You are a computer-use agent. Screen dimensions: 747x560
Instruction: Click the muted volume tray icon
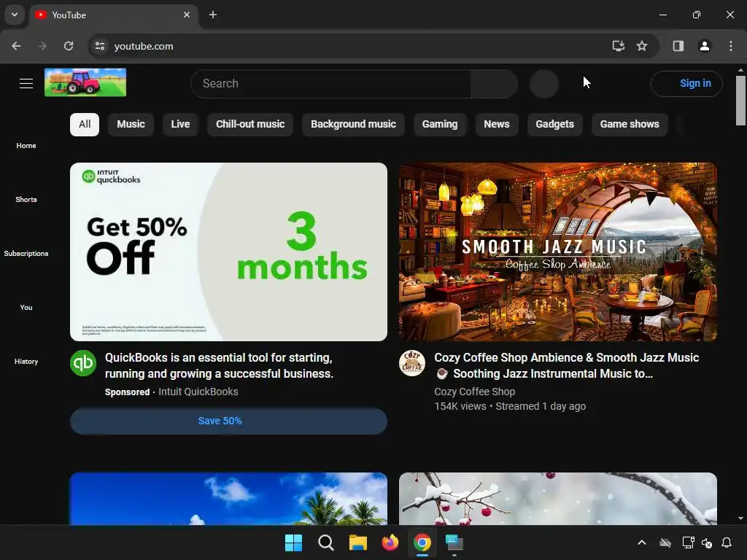pyautogui.click(x=707, y=542)
